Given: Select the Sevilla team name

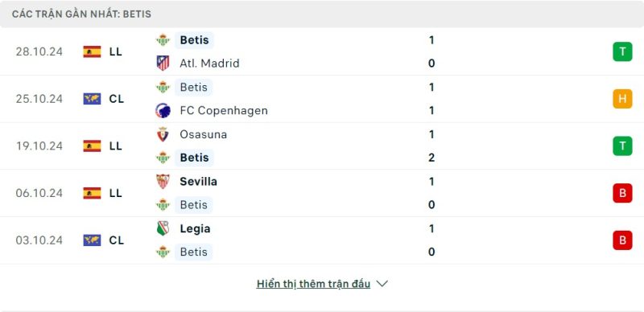Looking at the screenshot, I should coord(198,182).
